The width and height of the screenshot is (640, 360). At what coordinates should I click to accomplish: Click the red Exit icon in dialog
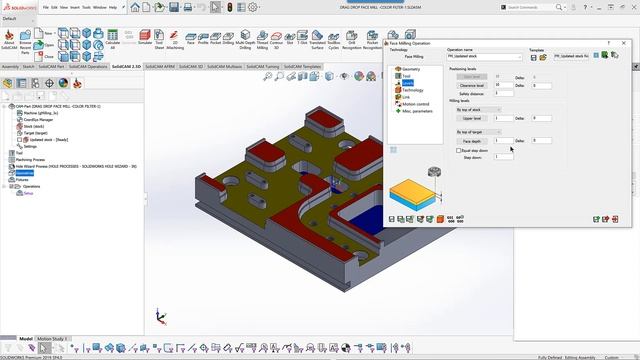click(x=615, y=219)
